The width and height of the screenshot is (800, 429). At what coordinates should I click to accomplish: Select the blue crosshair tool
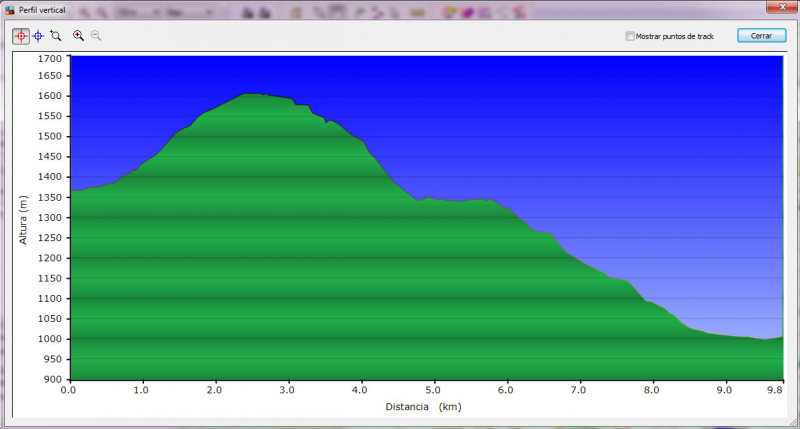click(x=38, y=35)
